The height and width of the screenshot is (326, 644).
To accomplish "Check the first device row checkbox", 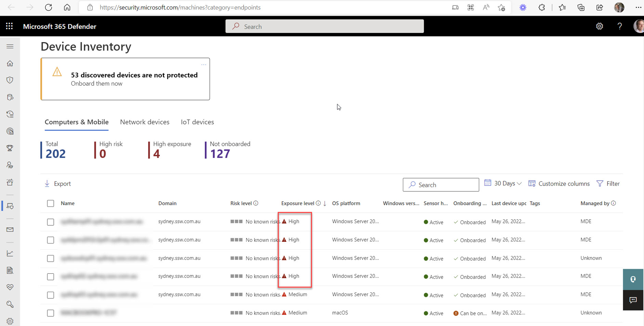I will 51,222.
